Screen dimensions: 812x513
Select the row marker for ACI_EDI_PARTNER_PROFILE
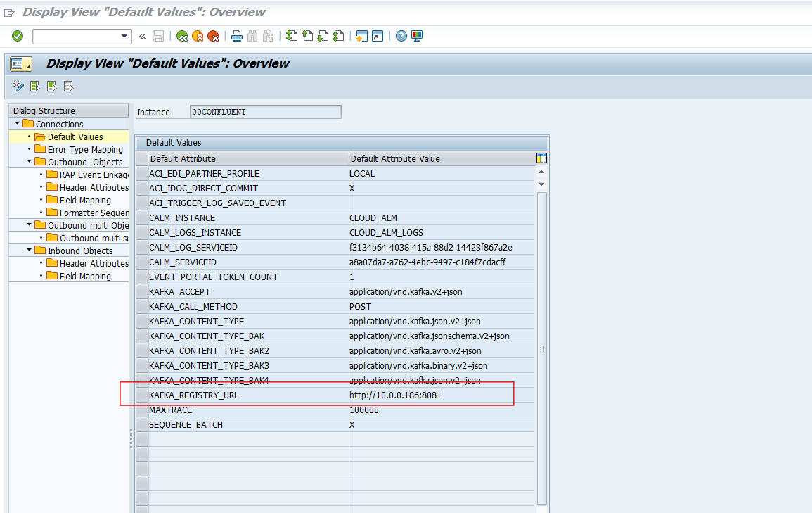click(142, 174)
